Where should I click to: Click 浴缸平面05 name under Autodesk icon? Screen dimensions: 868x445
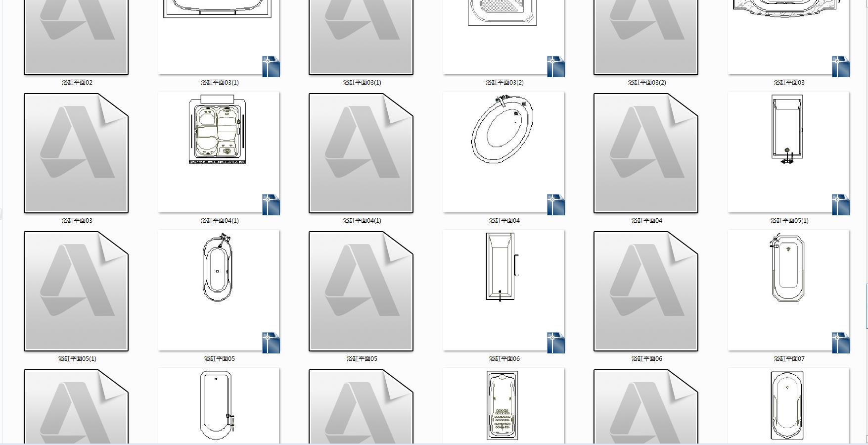click(x=362, y=358)
